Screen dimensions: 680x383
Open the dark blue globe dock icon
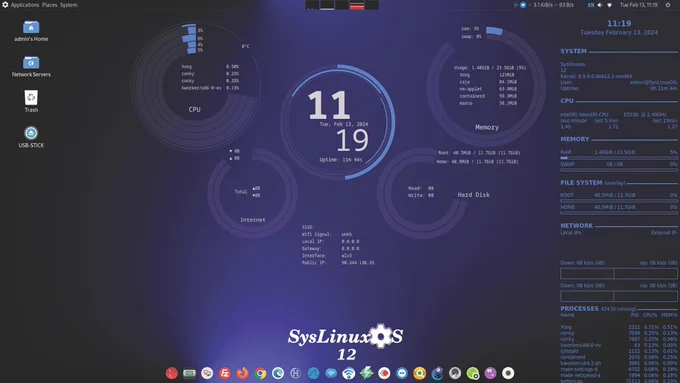tap(437, 373)
